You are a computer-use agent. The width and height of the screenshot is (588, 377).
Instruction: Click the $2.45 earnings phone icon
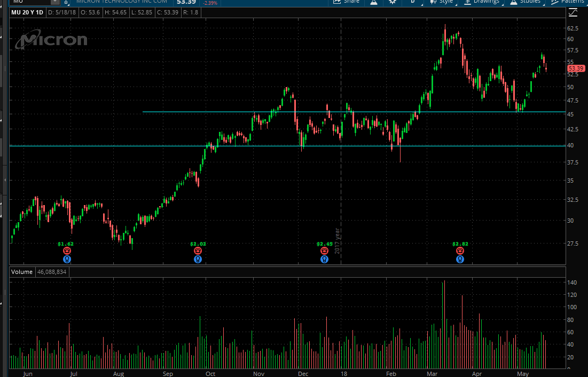[324, 251]
